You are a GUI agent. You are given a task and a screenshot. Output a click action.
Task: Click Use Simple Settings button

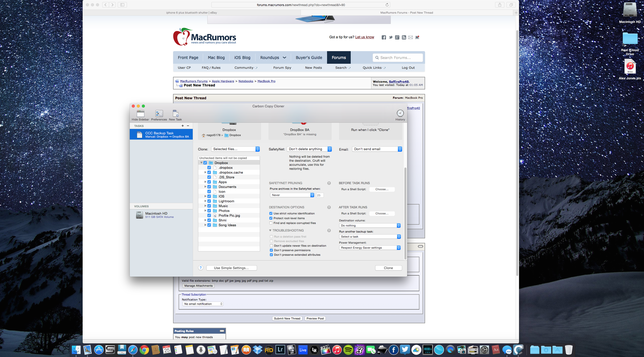231,268
